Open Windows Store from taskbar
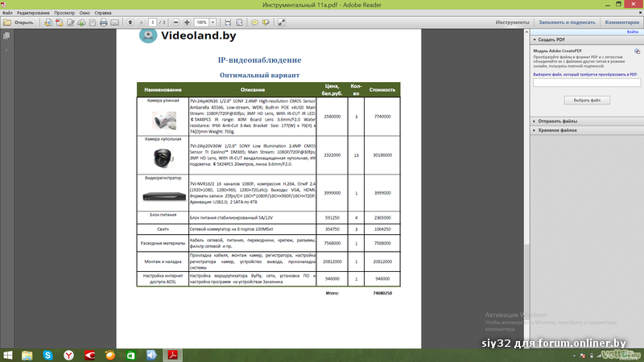Image resolution: width=644 pixels, height=362 pixels. click(x=130, y=355)
